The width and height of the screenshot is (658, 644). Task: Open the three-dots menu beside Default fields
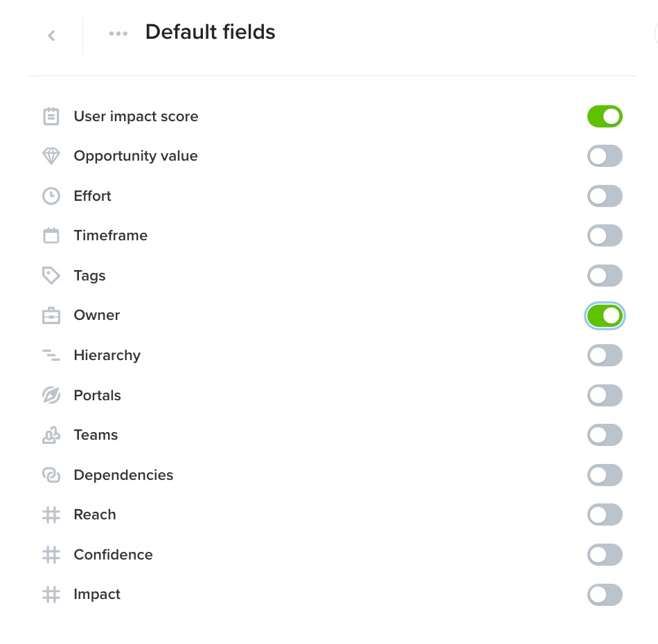(x=118, y=33)
